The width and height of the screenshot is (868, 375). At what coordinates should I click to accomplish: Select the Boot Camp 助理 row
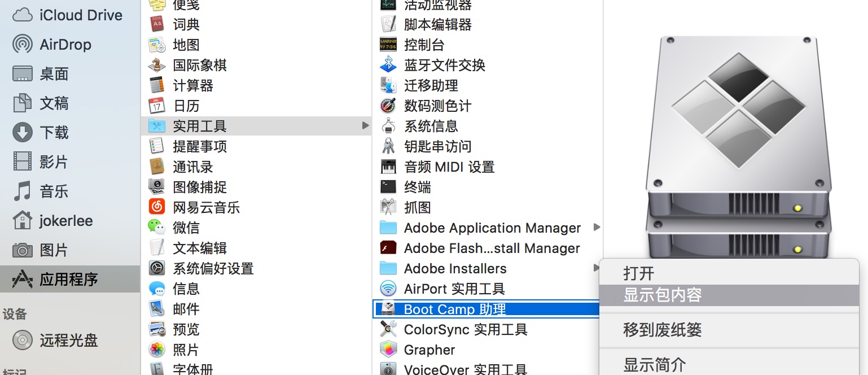pos(487,309)
